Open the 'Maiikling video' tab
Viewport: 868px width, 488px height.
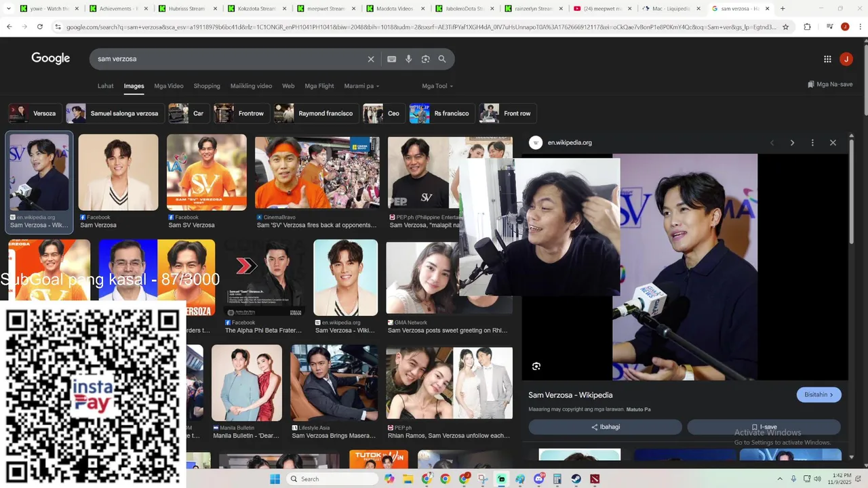(251, 86)
